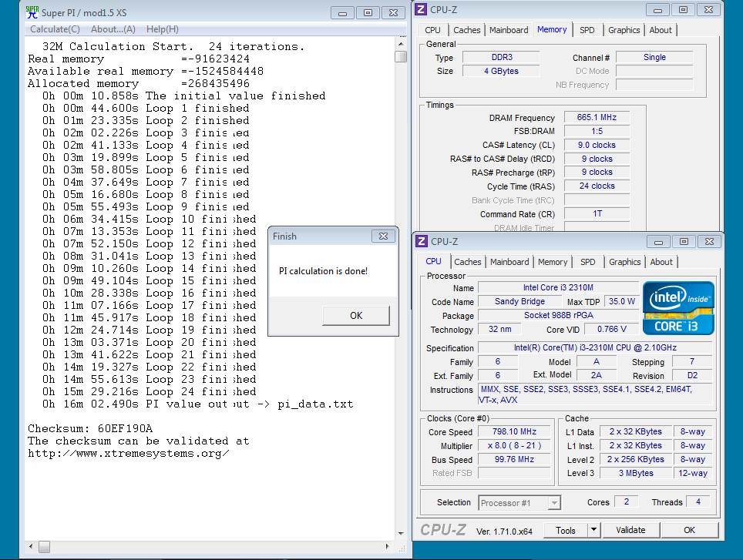Image resolution: width=743 pixels, height=560 pixels.
Task: Close the Super PI window
Action: [393, 13]
